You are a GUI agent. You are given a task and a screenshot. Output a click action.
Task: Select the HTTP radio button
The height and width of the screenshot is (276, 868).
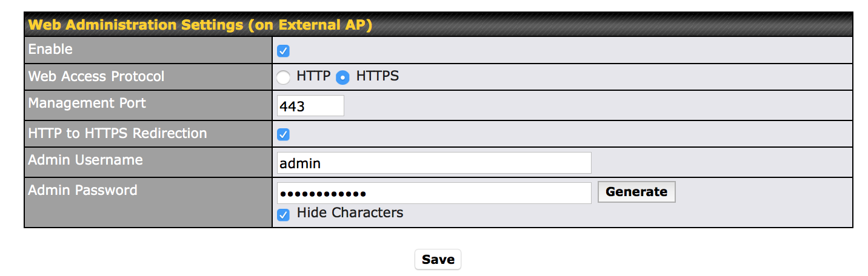(283, 77)
